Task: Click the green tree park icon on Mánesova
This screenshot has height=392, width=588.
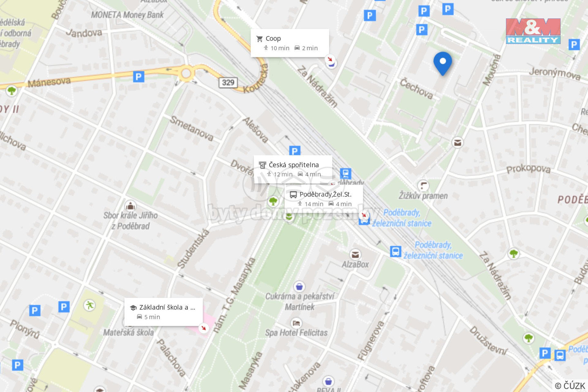Action: coord(11,90)
